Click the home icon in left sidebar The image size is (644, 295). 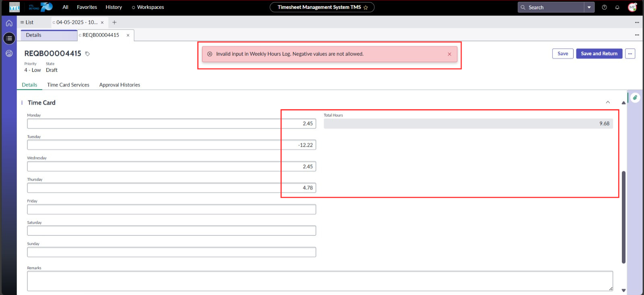[x=9, y=23]
